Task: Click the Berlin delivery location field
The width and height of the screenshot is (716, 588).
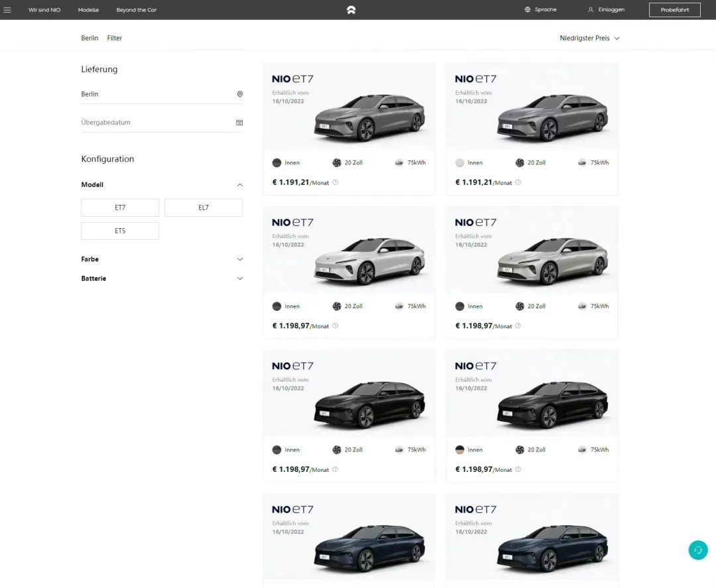Action: coord(162,94)
